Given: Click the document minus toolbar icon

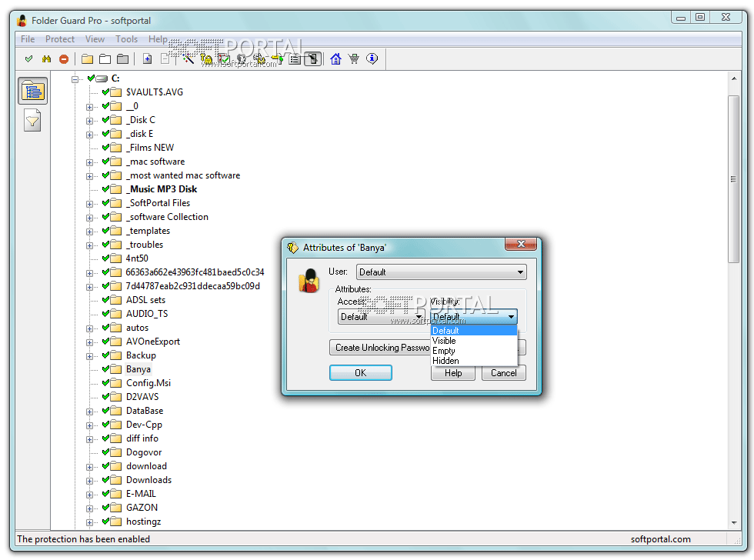Looking at the screenshot, I should click(x=165, y=59).
